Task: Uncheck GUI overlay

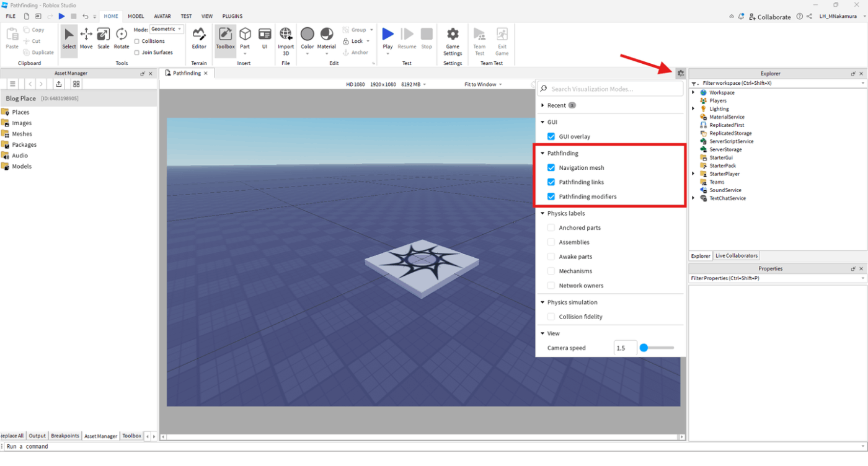Action: tap(551, 136)
